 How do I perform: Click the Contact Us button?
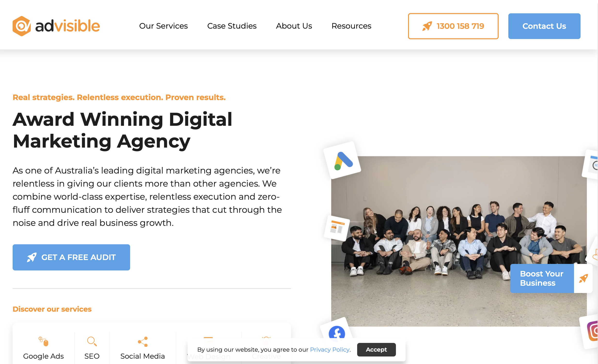544,26
